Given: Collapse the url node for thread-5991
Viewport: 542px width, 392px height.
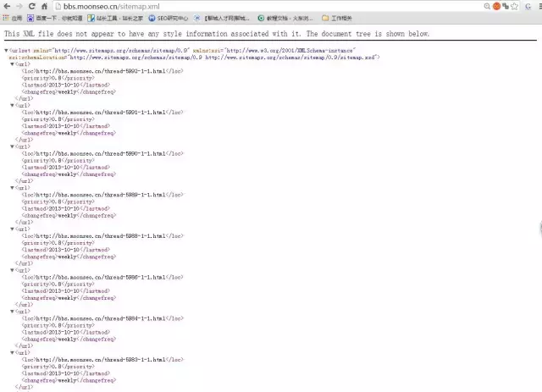Looking at the screenshot, I should pos(12,105).
